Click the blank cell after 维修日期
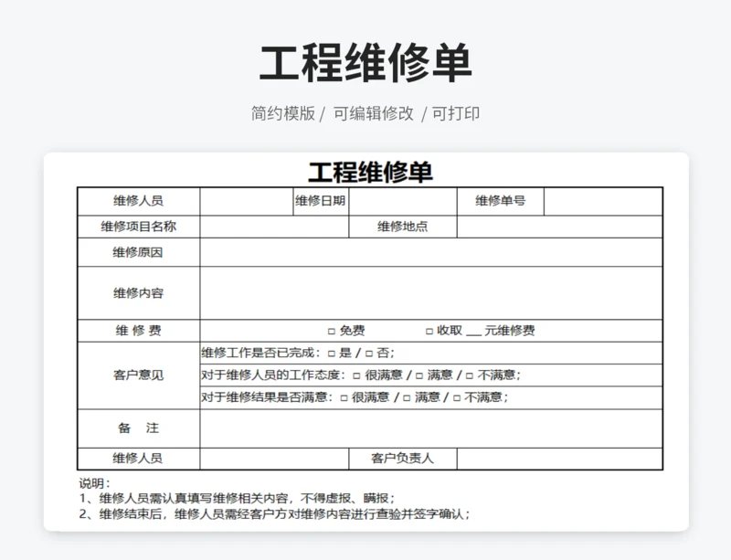 coord(403,201)
